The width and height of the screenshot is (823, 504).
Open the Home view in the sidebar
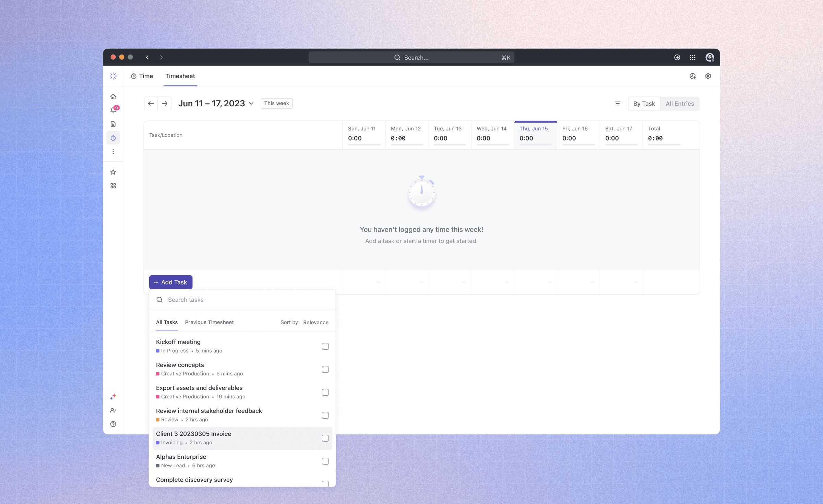113,96
